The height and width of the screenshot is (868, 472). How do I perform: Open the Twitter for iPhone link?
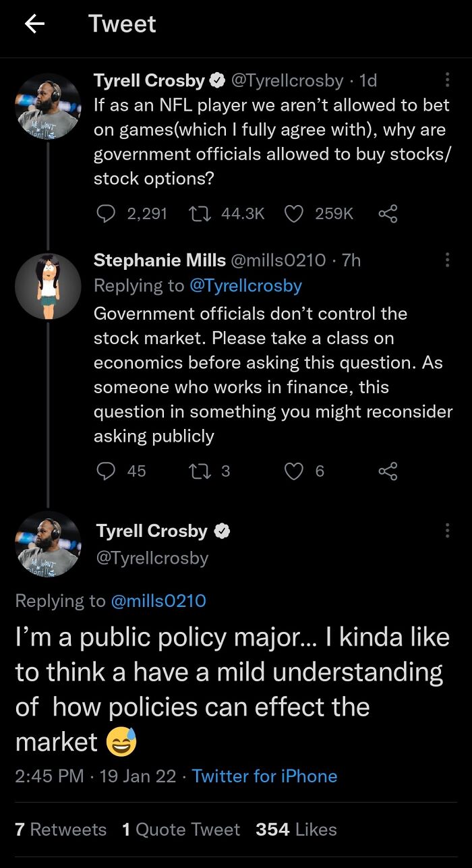coord(264,776)
